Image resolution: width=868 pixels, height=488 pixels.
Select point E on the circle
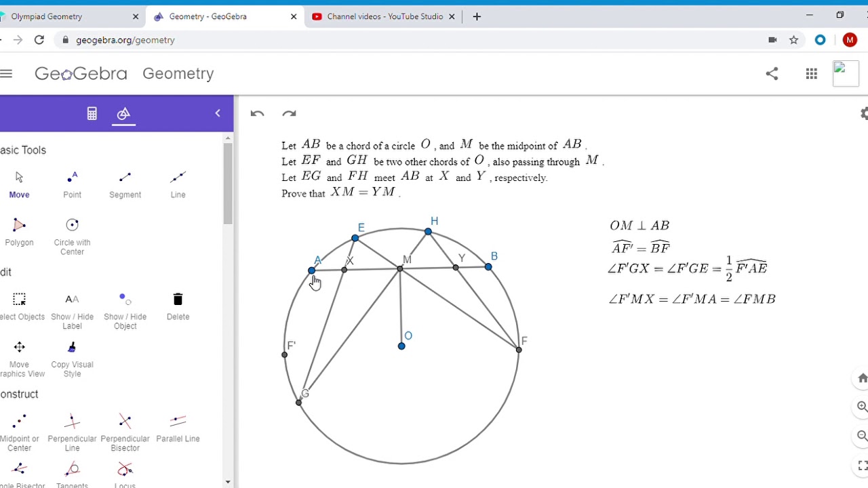click(355, 238)
